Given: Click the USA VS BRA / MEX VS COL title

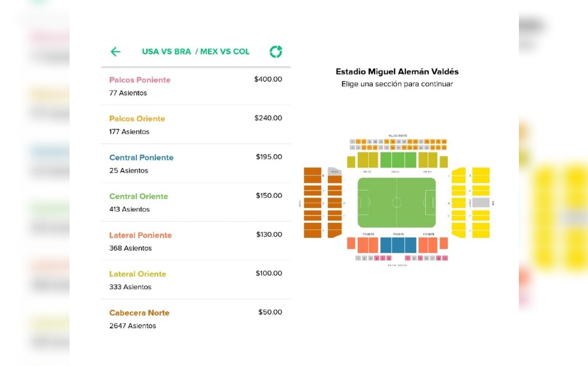Looking at the screenshot, I should pos(196,51).
